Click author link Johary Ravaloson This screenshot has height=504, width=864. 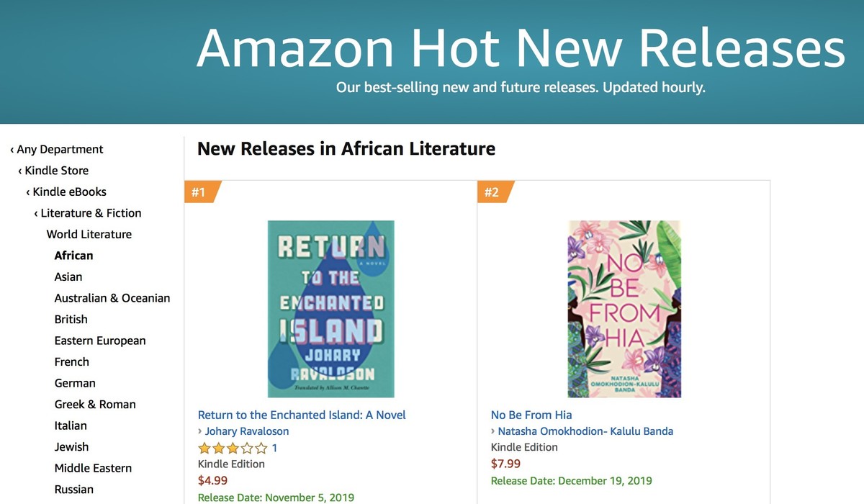[x=247, y=431]
